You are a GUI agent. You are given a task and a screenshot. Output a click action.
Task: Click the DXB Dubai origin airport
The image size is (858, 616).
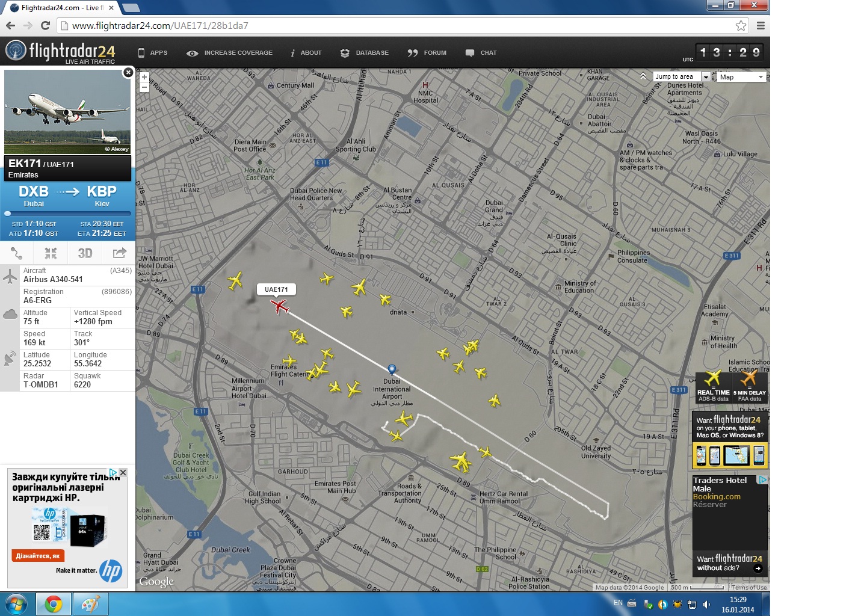(34, 196)
